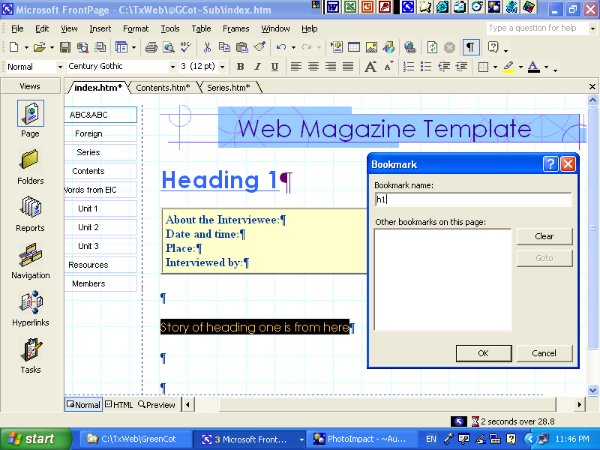Image resolution: width=600 pixels, height=450 pixels.
Task: Open the Frames menu
Action: coord(236,29)
